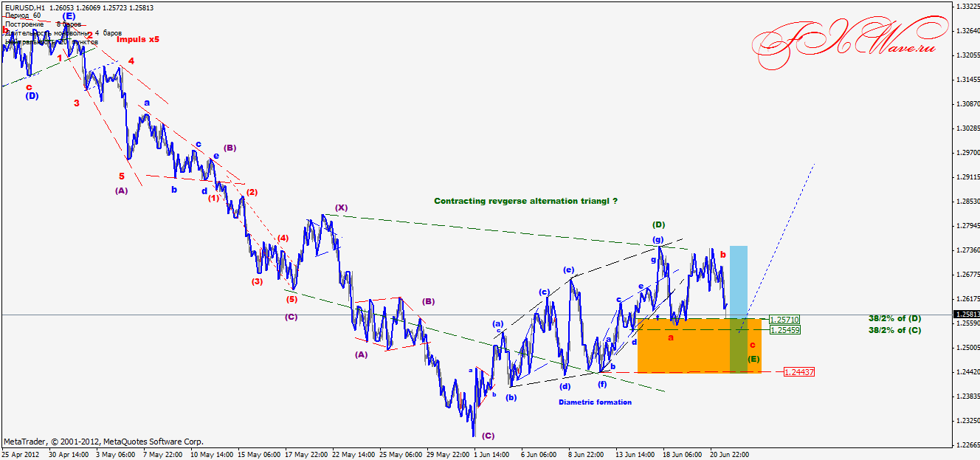This screenshot has width=980, height=460.
Task: Select the red (1) wave label
Action: click(x=213, y=198)
